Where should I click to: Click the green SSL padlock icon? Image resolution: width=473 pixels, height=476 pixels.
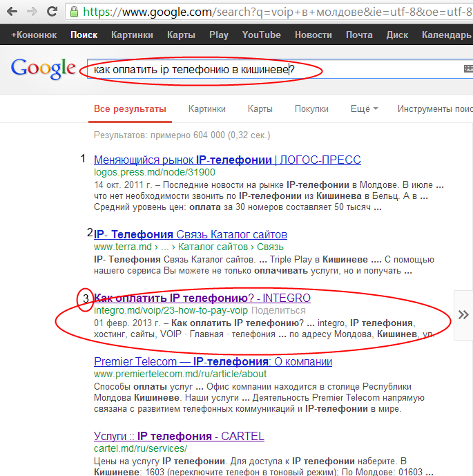point(74,12)
